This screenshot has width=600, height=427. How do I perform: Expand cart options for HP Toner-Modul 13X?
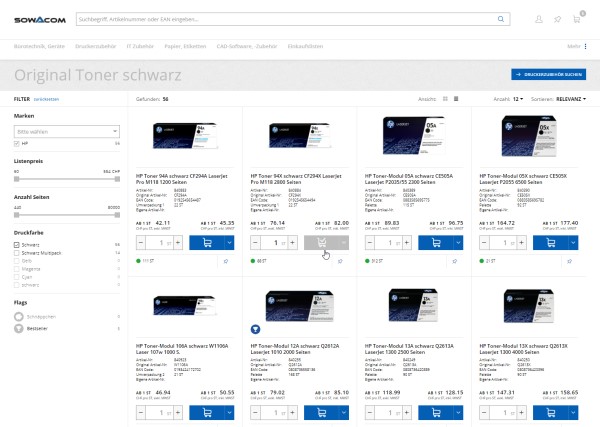pos(573,412)
